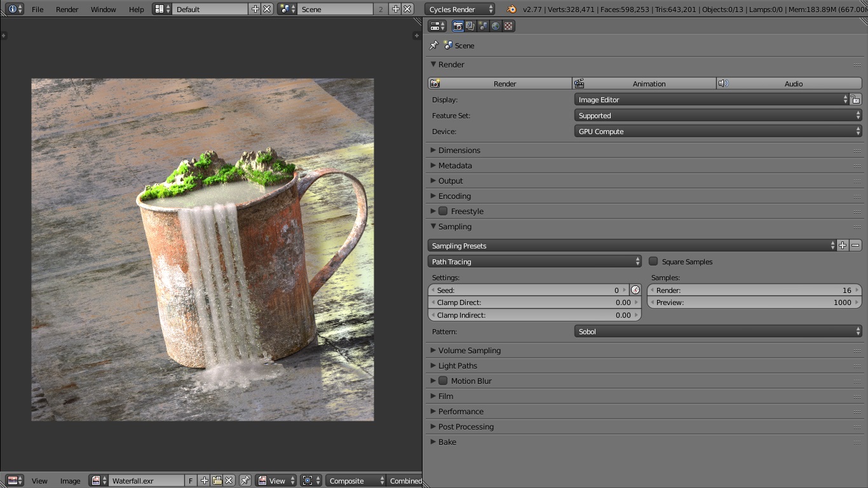Open the Render Layers properties tab

[x=470, y=26]
